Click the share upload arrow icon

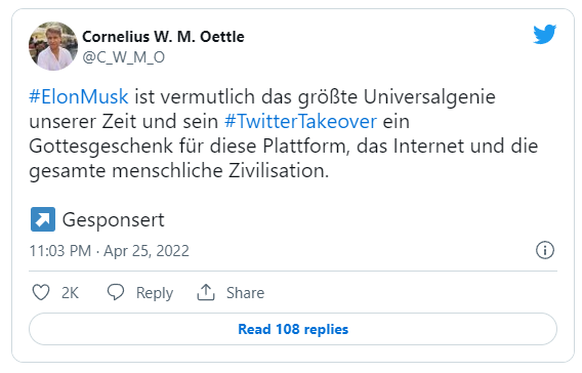pyautogui.click(x=206, y=292)
